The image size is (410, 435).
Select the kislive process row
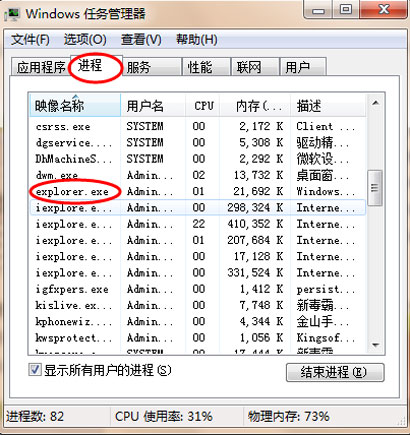tap(198, 305)
